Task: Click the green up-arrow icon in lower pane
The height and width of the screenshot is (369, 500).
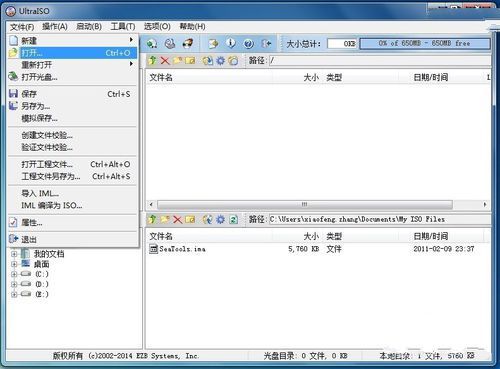Action: coord(153,219)
